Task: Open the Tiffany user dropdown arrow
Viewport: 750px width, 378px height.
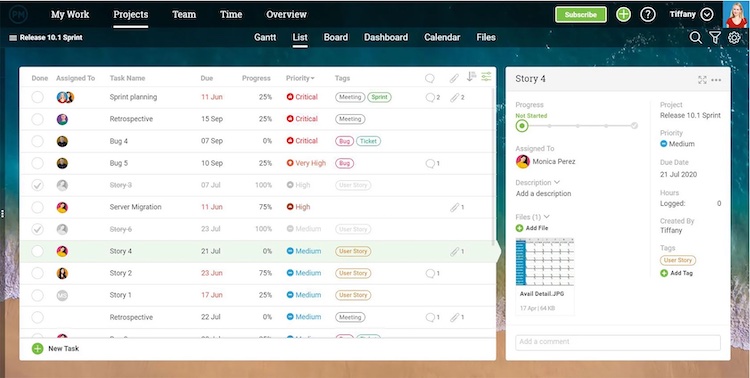Action: pyautogui.click(x=707, y=14)
